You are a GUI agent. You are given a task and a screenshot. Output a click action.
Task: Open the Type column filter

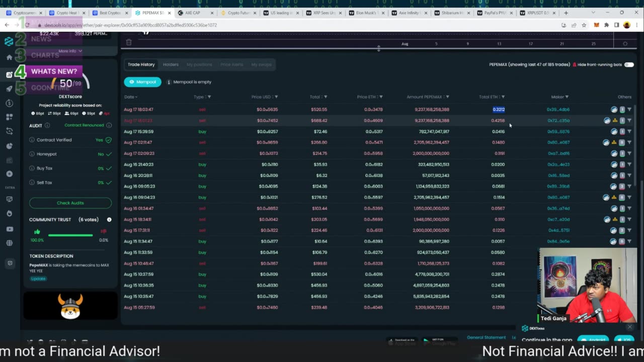coord(209,97)
